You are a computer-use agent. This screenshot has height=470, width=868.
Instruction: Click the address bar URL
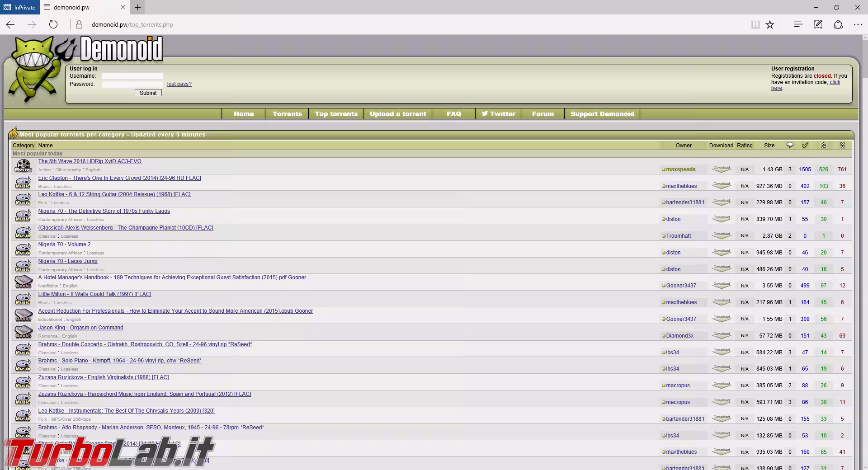132,25
